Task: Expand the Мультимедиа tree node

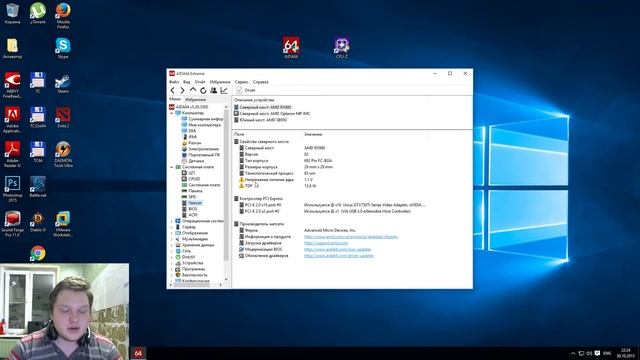Action: click(172, 239)
